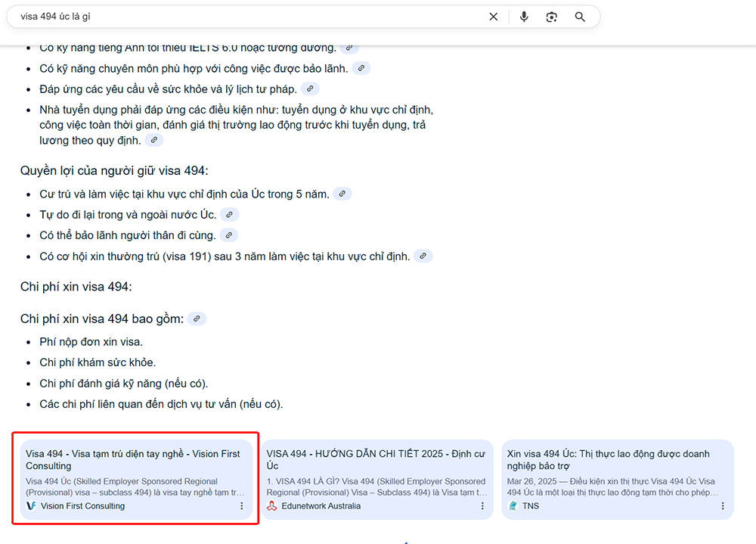Open 'Visa 494 - Visa tạm trú diện tay nghề' result
Screen dimensions: 756x544
132,459
